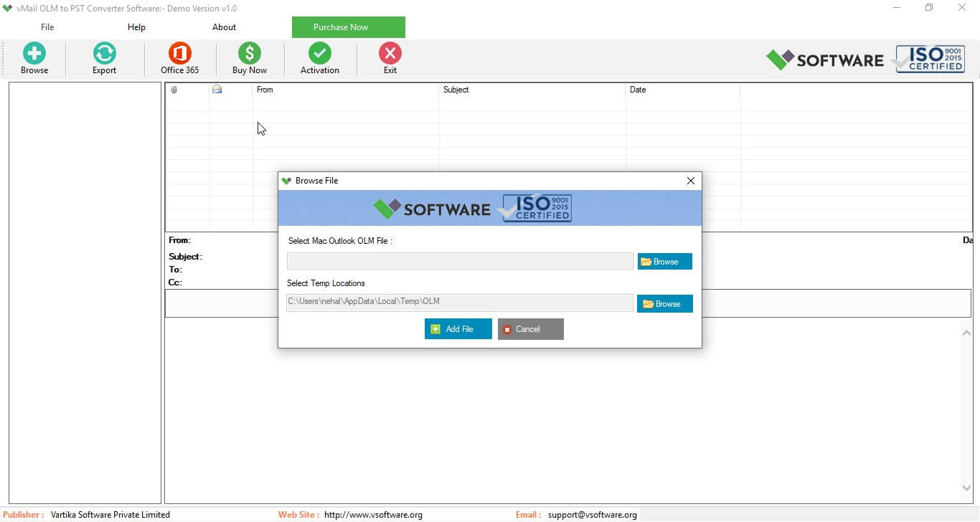Minimize the vMail converter window
The height and width of the screenshot is (522, 980).
click(897, 8)
